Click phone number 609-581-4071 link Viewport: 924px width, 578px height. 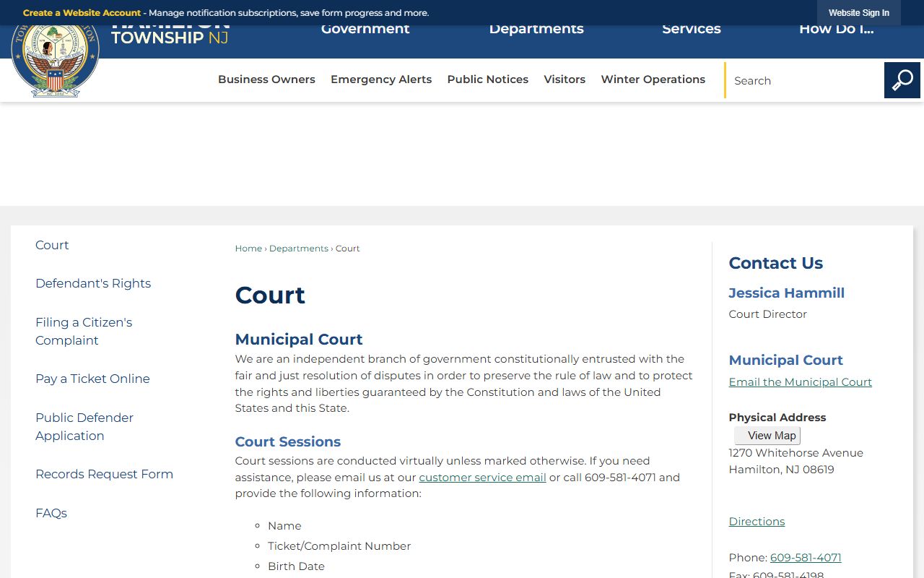(x=806, y=558)
